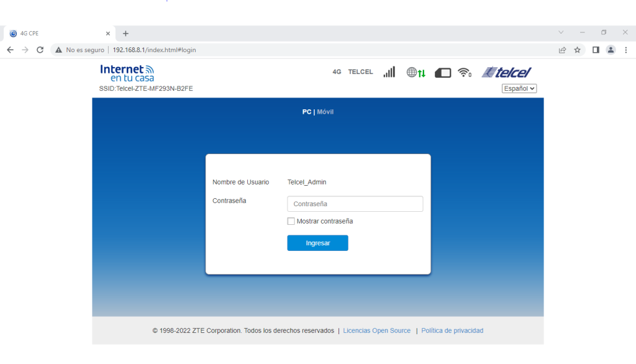This screenshot has height=364, width=636.
Task: Open the Español language dropdown
Action: [x=519, y=88]
